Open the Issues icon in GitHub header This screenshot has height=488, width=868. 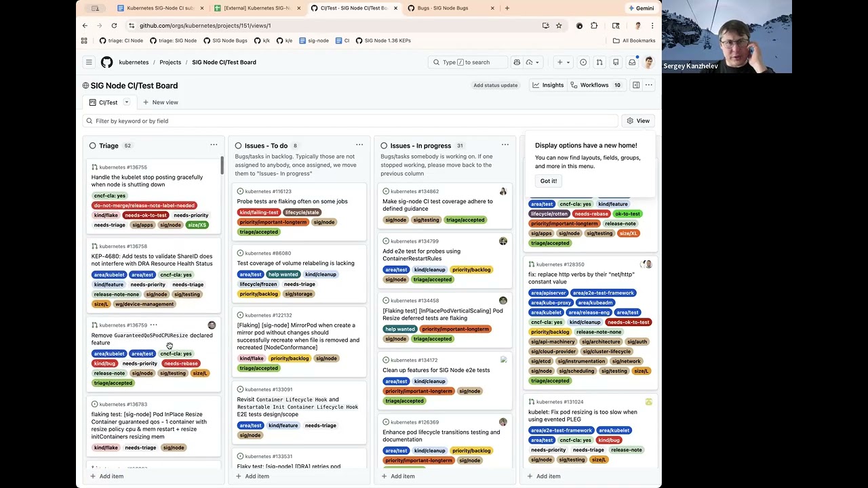[x=583, y=62]
